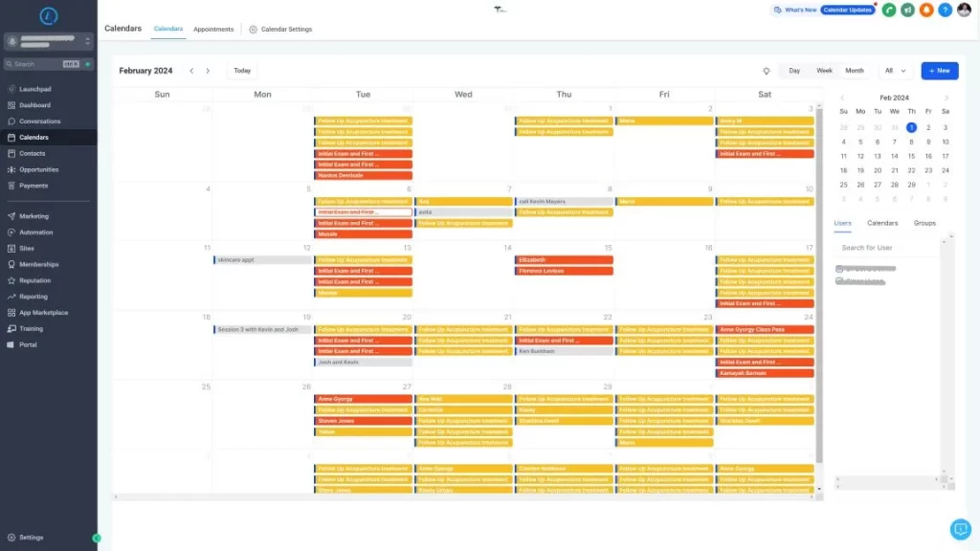Screen dimensions: 980x551
Task: Select the Groups tab in right panel
Action: pyautogui.click(x=924, y=223)
